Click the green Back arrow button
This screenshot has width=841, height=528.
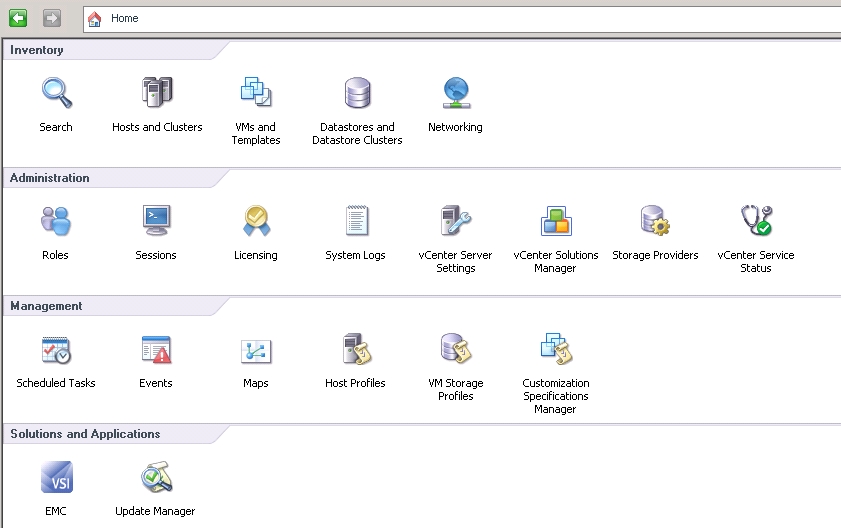click(18, 18)
